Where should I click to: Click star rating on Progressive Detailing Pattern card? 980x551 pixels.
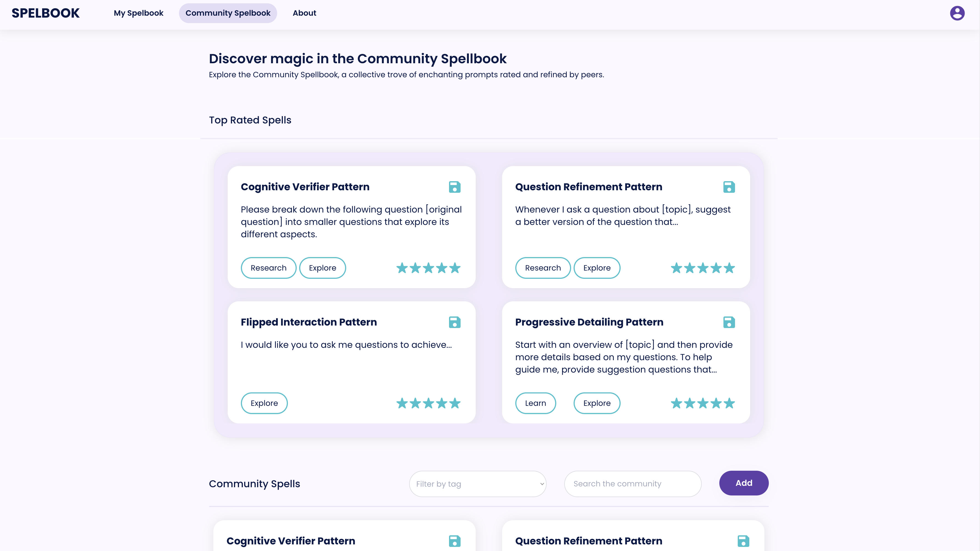703,403
